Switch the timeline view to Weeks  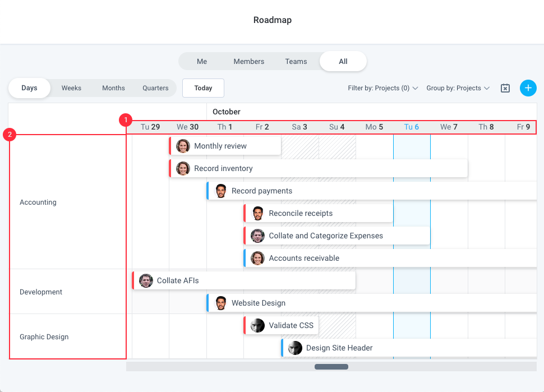(x=71, y=88)
